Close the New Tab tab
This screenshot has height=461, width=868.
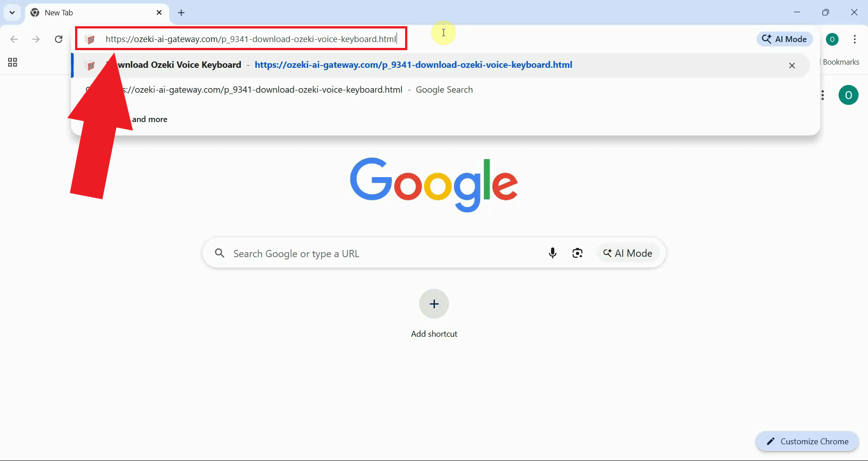159,13
